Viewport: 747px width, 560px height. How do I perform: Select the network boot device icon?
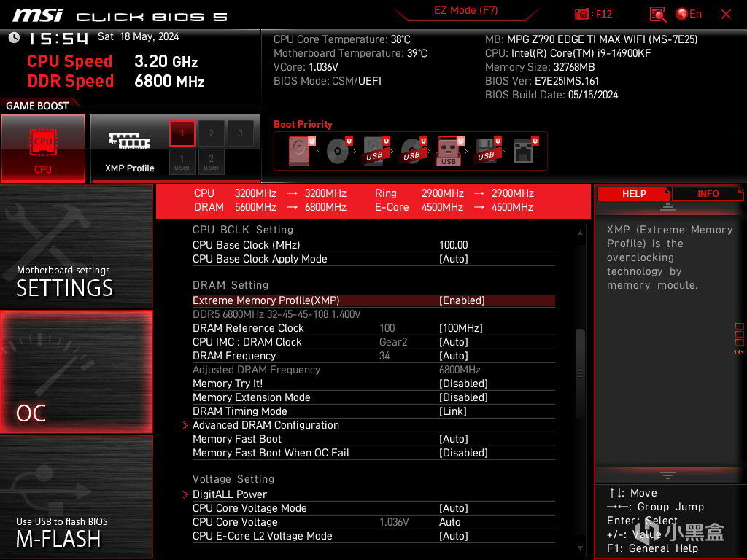click(525, 150)
